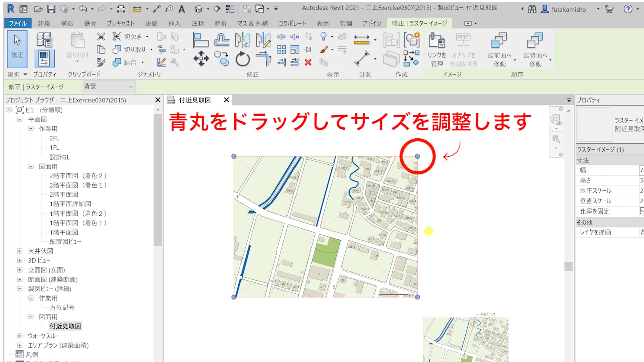Expand the 3D ビュー tree node
644x362 pixels.
point(20,260)
